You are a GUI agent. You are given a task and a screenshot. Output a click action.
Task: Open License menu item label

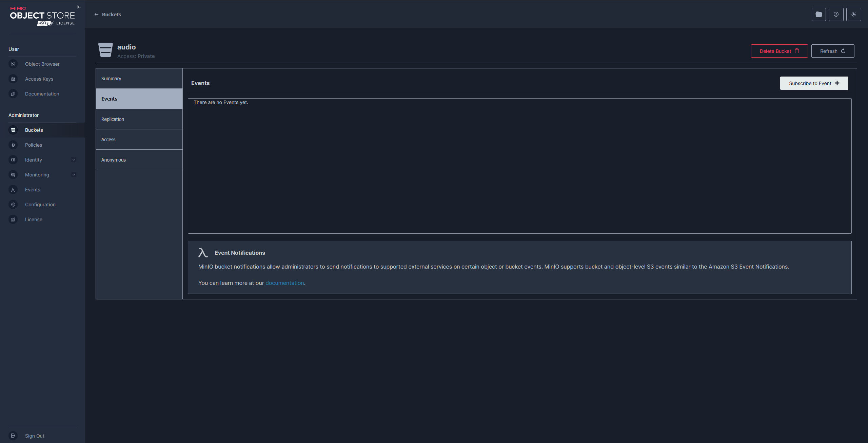[34, 219]
